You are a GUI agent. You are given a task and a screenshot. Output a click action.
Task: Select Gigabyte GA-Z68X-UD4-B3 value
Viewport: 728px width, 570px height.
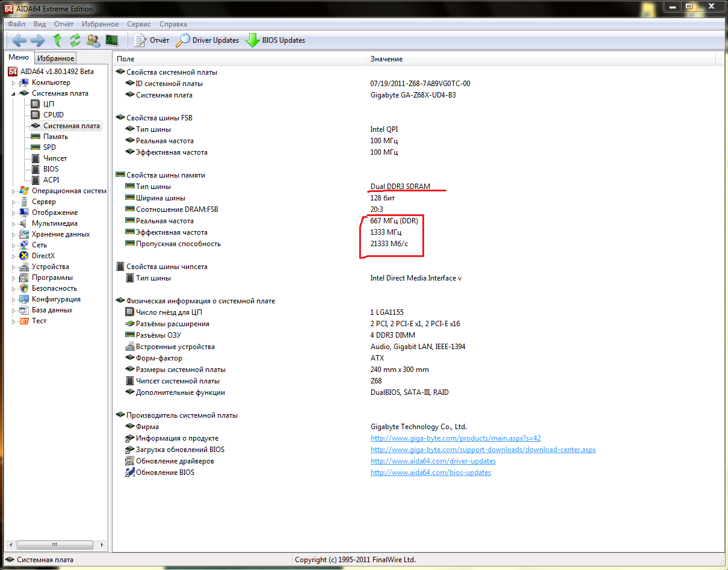coord(413,95)
